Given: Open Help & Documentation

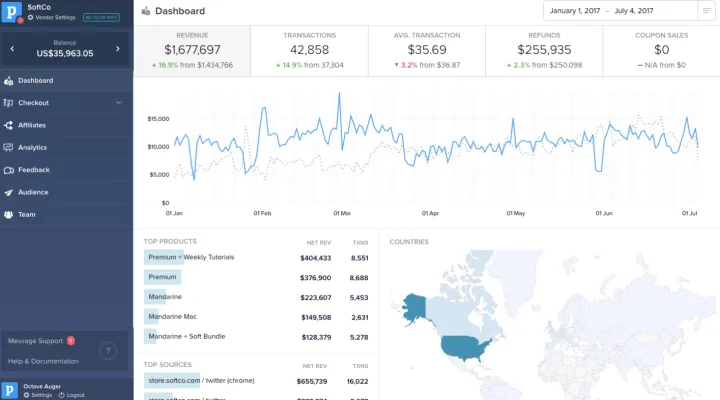Looking at the screenshot, I should tap(44, 361).
